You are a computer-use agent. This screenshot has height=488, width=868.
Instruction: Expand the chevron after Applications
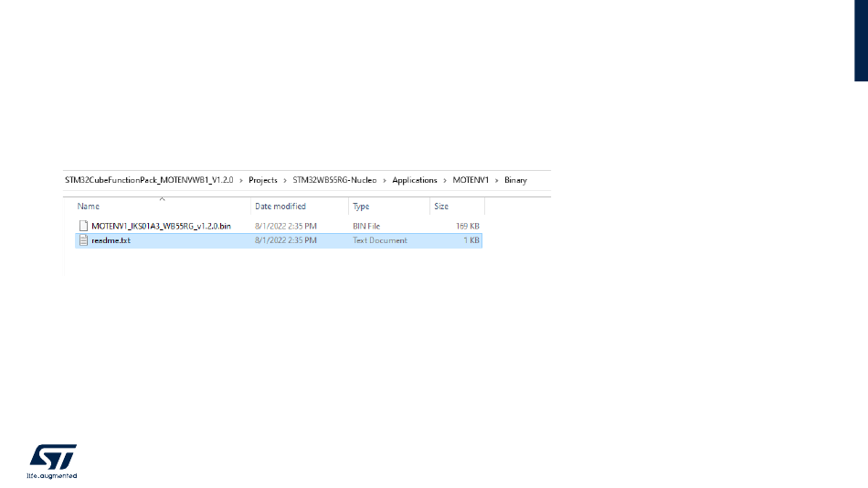pos(445,181)
